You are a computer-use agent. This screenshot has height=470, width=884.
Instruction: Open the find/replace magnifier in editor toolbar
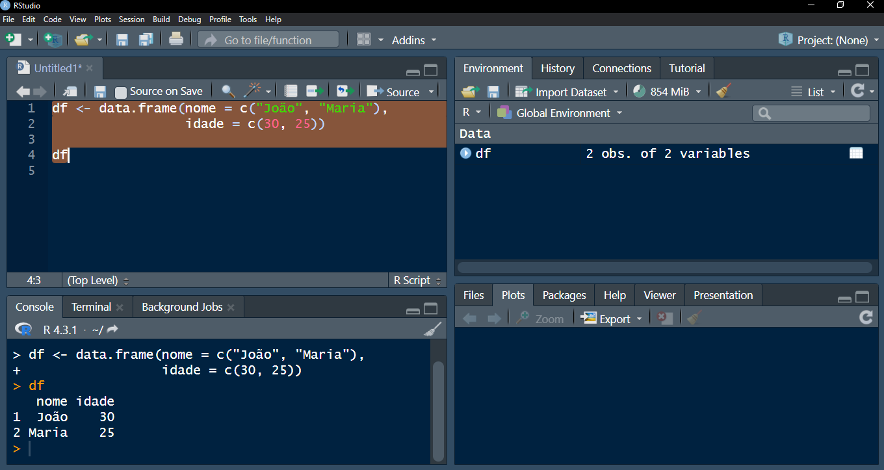tap(228, 91)
